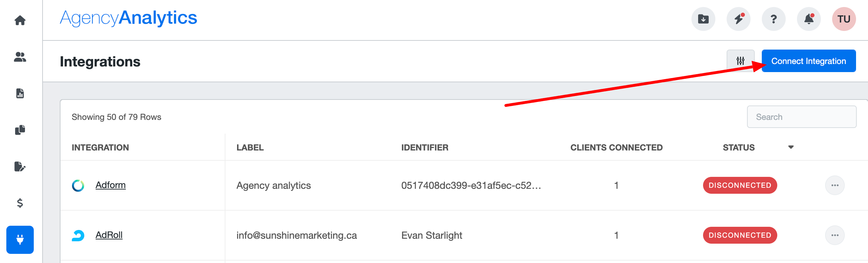Open the three-dot menu on AdRoll row
The width and height of the screenshot is (868, 263).
pos(835,235)
